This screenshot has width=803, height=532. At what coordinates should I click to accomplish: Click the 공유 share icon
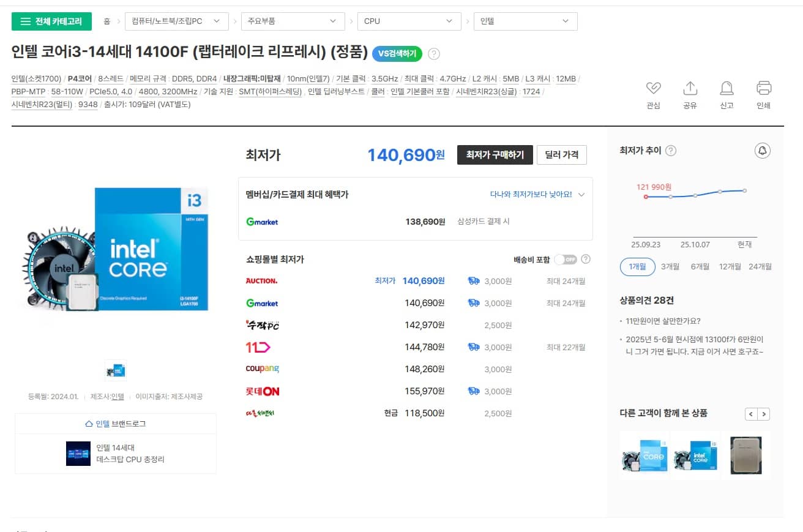click(x=690, y=89)
